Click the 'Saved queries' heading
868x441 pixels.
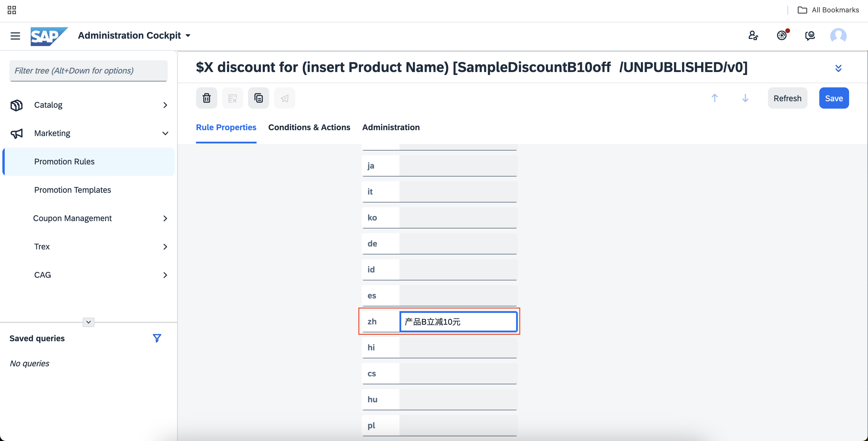click(37, 338)
